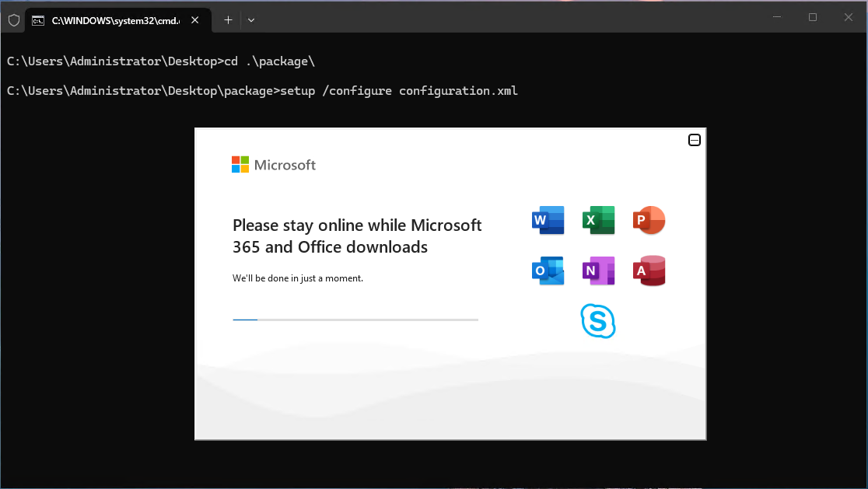
Task: Maximize the terminal window
Action: 813,17
